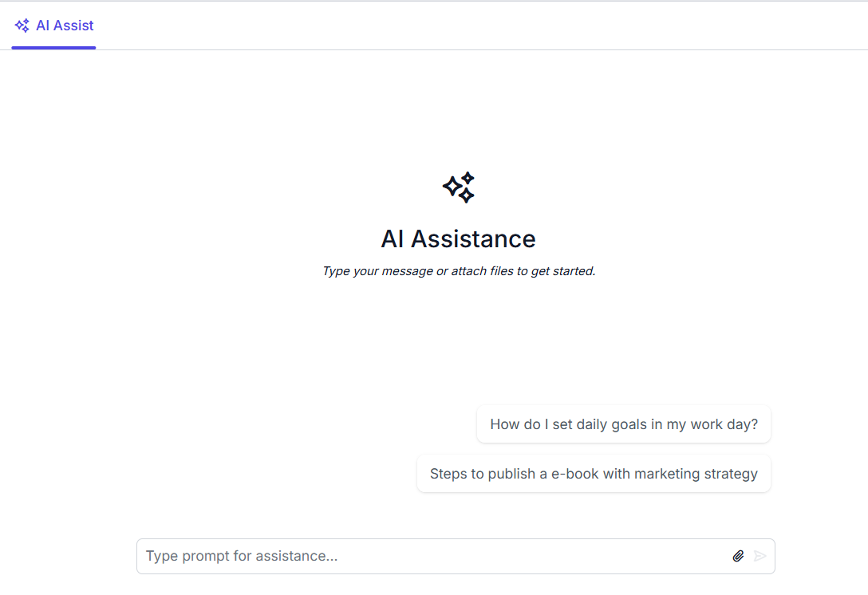Click the send arrow icon
The width and height of the screenshot is (868, 595).
pos(759,556)
